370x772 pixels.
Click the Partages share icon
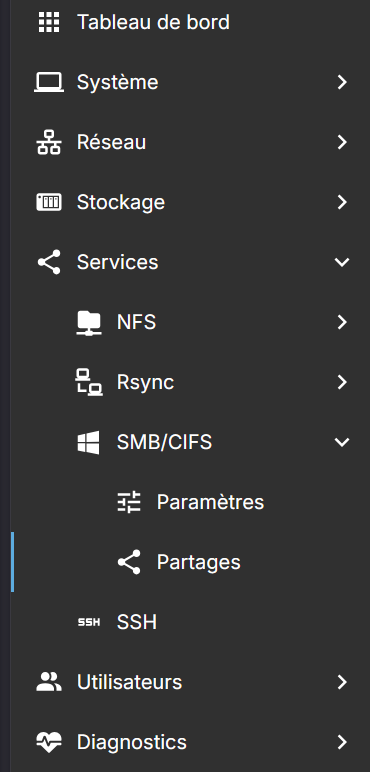coord(129,562)
